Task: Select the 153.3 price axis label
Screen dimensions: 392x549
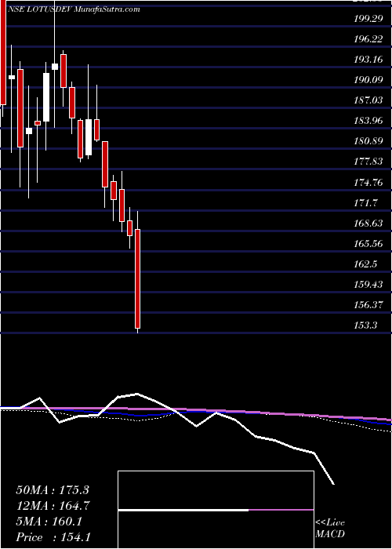Action: [366, 325]
